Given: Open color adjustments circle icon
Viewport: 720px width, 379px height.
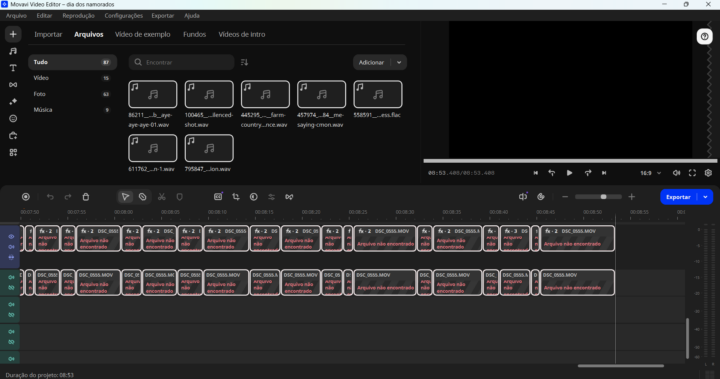Looking at the screenshot, I should [253, 197].
